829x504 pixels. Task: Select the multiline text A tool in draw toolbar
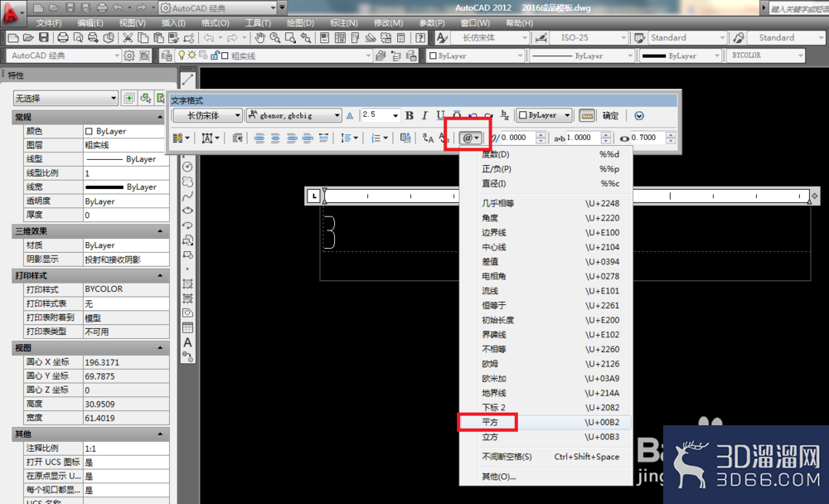[x=187, y=342]
